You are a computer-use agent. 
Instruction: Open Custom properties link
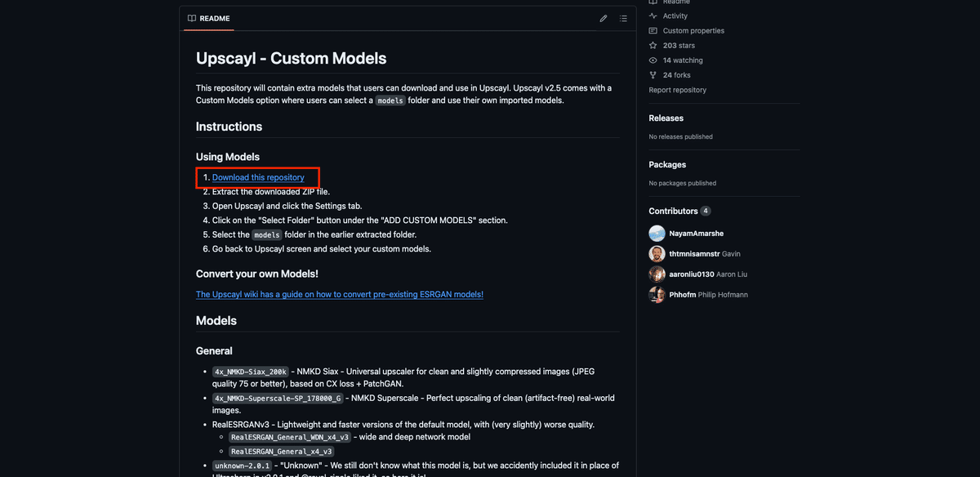[x=693, y=30]
